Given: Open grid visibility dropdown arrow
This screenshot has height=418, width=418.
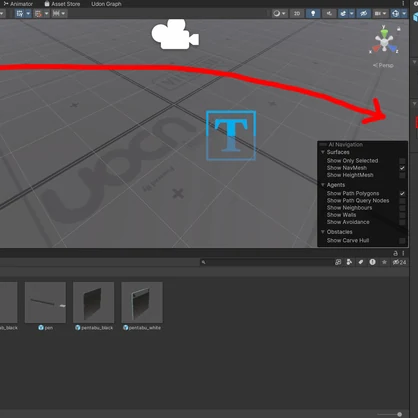Looking at the screenshot, I should (63, 14).
